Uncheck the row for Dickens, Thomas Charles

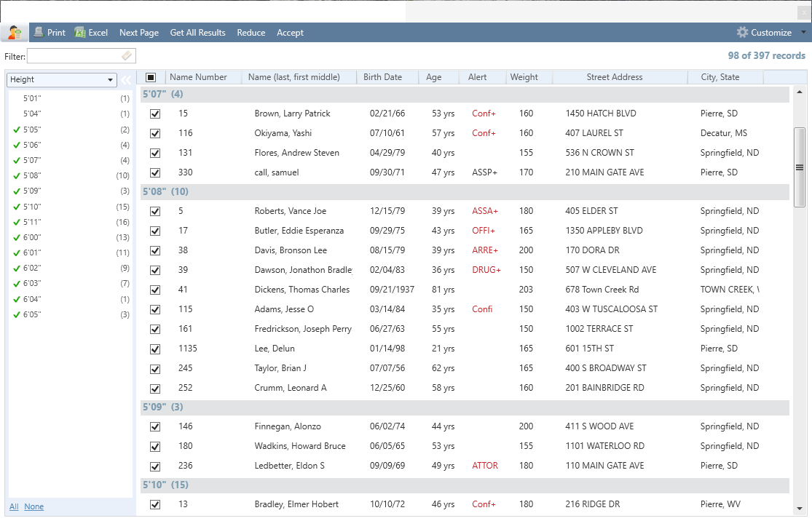154,290
